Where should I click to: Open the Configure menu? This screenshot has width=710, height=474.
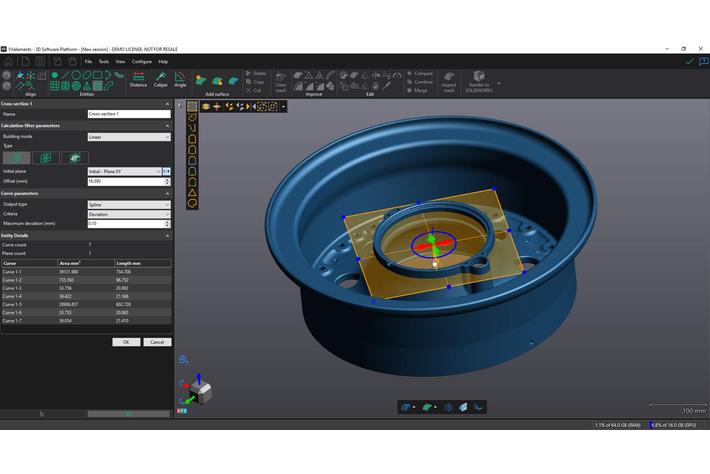click(x=142, y=61)
